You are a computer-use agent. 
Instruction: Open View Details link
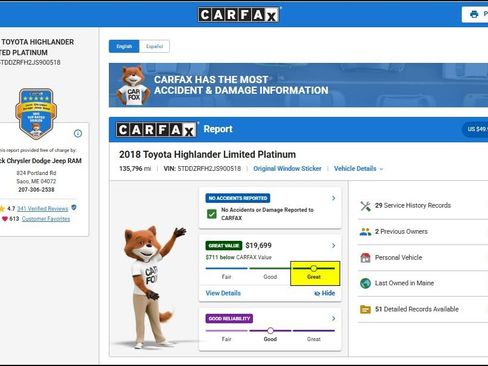pos(223,293)
